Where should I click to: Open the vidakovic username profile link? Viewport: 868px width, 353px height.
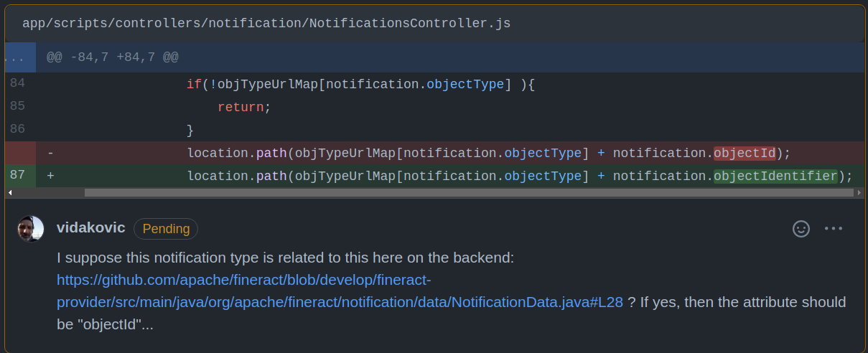tap(91, 228)
